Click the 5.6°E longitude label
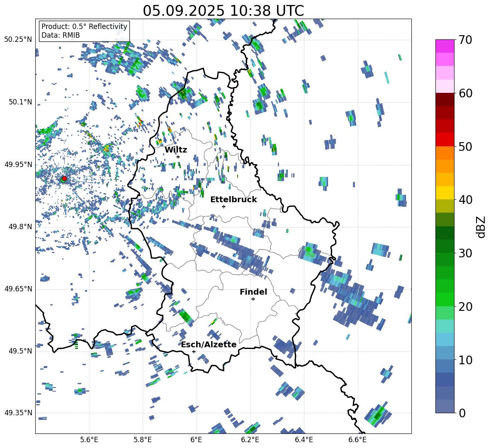The image size is (491, 448). [x=89, y=440]
